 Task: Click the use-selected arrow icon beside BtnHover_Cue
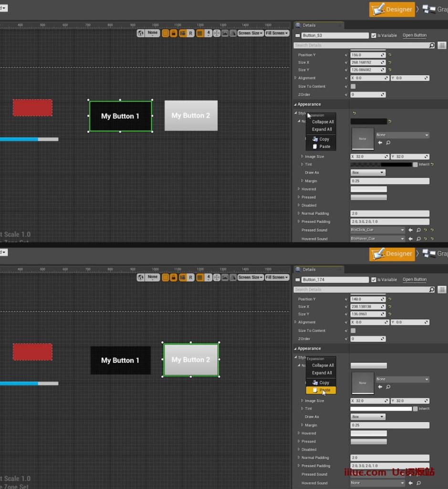tap(410, 239)
